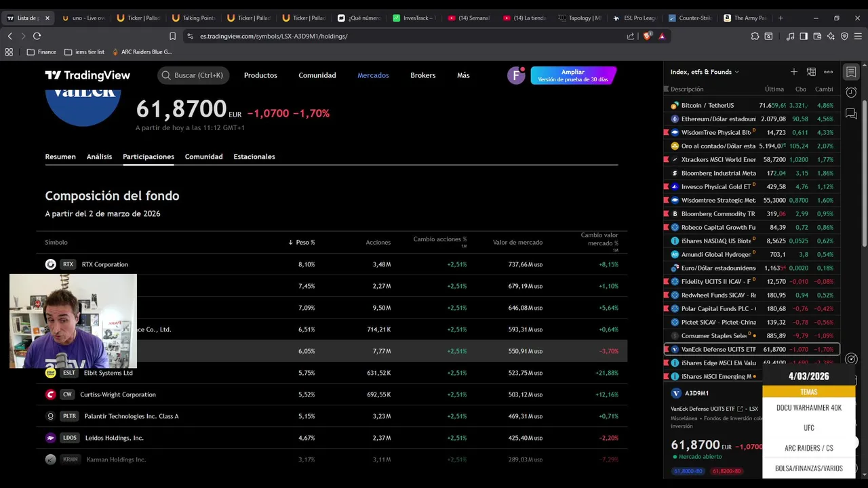Image resolution: width=868 pixels, height=488 pixels.
Task: Sort watchlist by Última column
Action: pos(774,89)
